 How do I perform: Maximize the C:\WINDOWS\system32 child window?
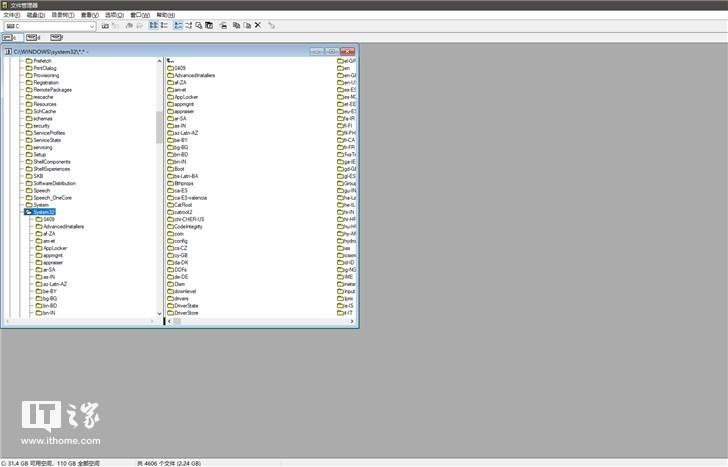(331, 50)
